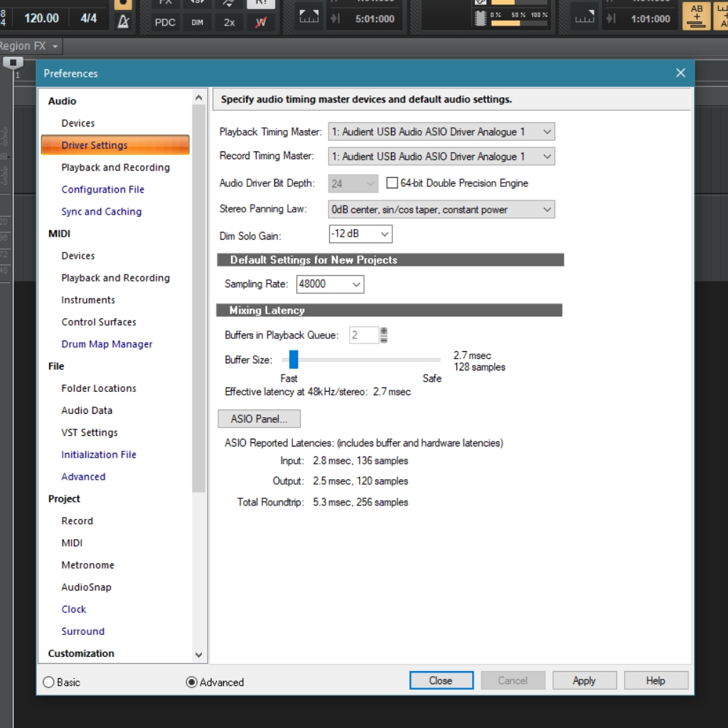Select Devices under MIDI
This screenshot has height=728, width=728.
click(x=78, y=256)
